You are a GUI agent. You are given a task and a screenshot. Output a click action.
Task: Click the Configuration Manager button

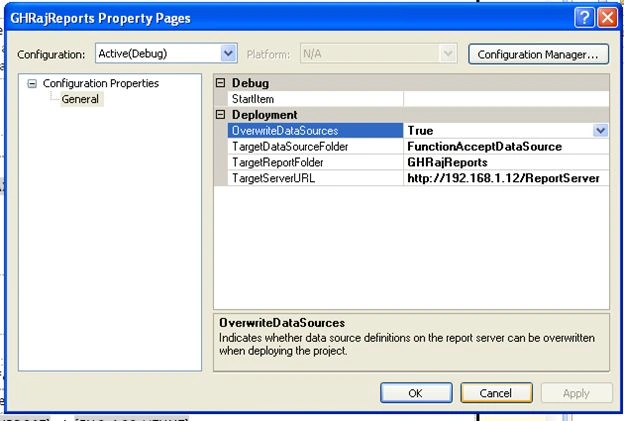click(538, 54)
